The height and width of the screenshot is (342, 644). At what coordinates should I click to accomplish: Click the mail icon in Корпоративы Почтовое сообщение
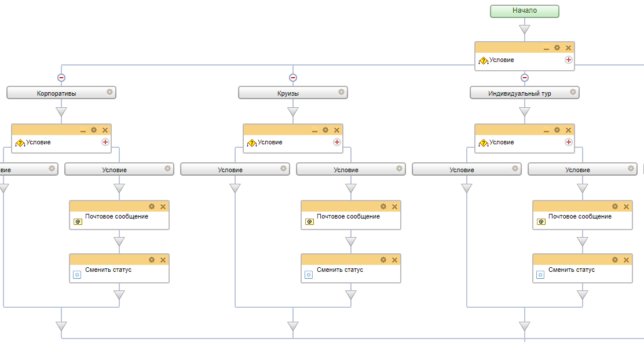pyautogui.click(x=78, y=221)
